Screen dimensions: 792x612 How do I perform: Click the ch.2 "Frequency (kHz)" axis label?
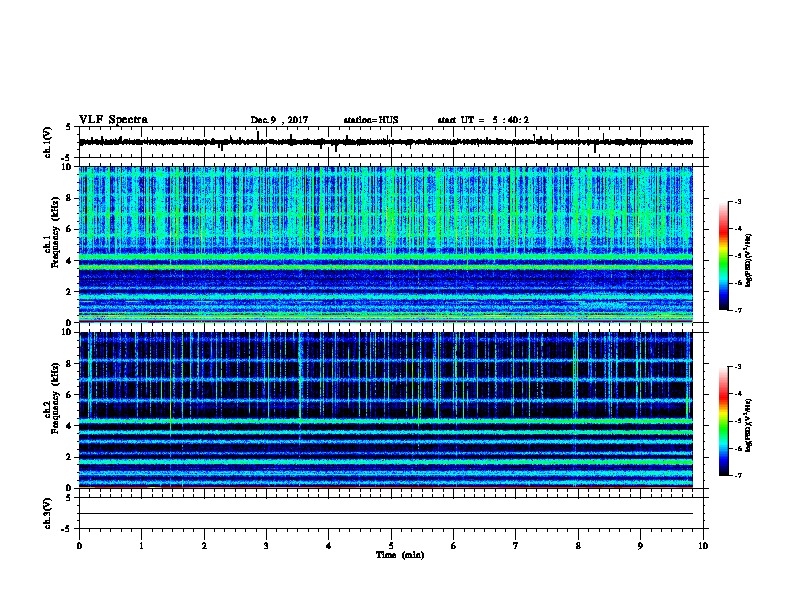[55, 398]
